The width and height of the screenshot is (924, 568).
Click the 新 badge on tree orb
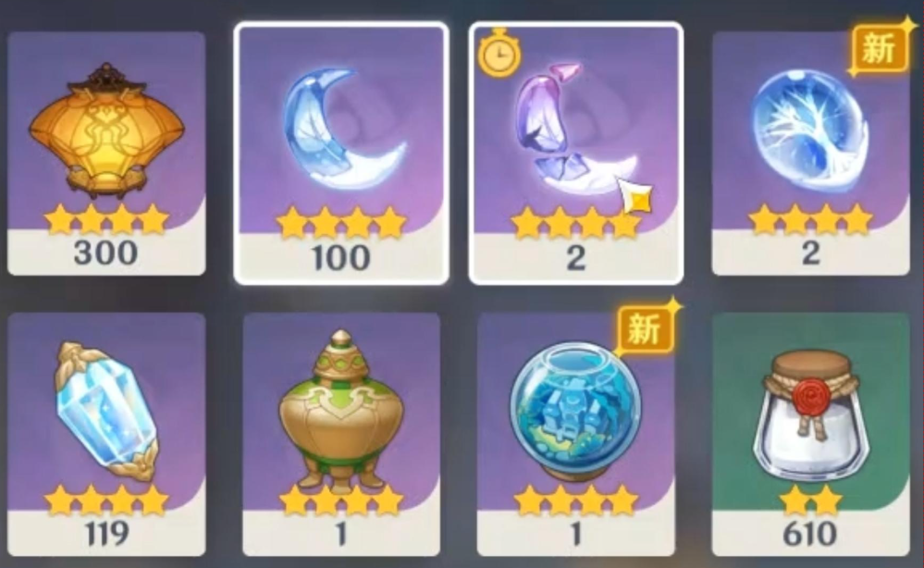880,50
